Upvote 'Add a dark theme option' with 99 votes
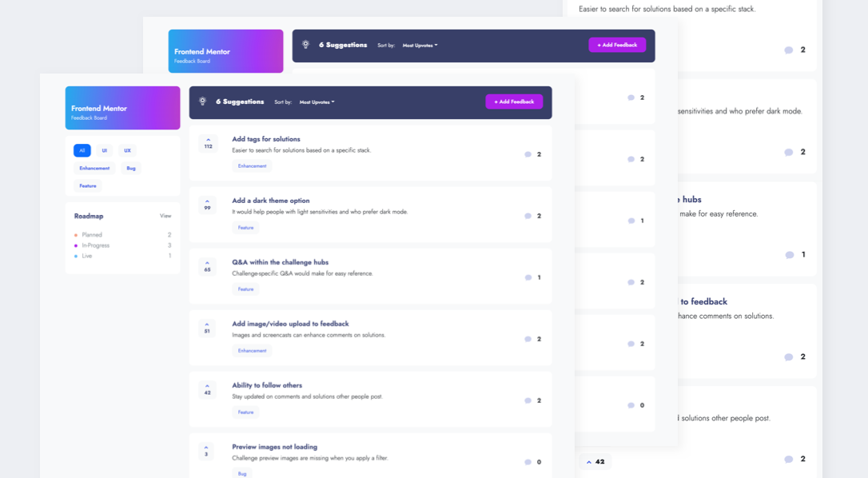 coord(208,205)
